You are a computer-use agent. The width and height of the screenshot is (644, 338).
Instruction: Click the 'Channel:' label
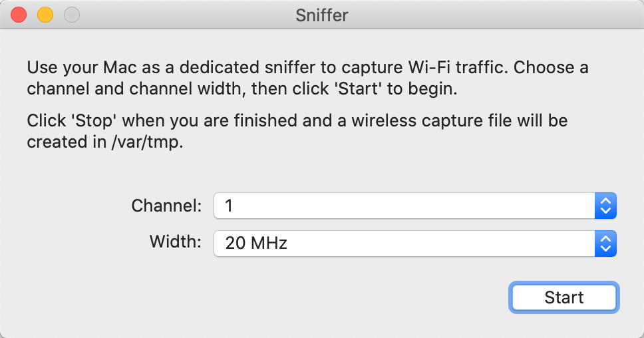[167, 206]
